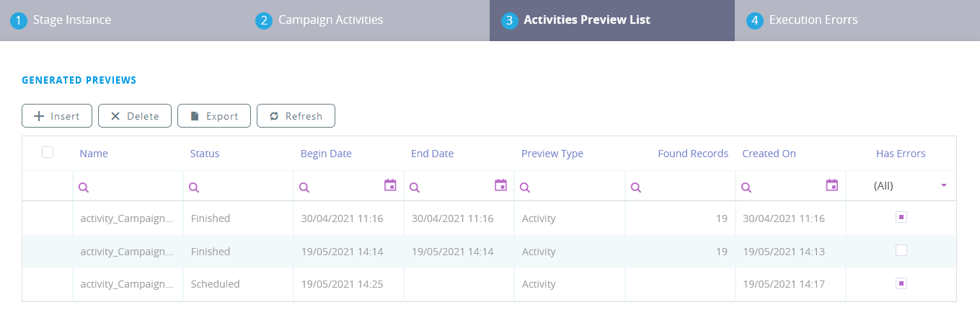Click the search icon in Name filter
The height and width of the screenshot is (323, 980).
[x=84, y=187]
